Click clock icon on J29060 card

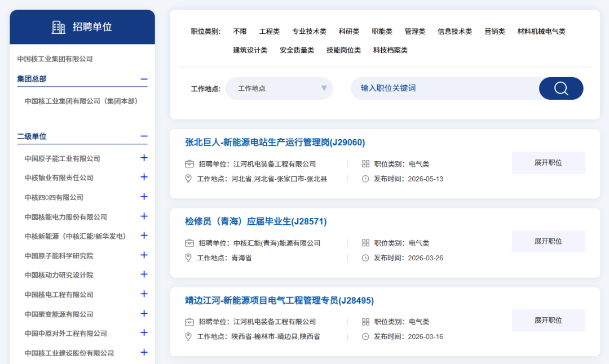coord(365,179)
